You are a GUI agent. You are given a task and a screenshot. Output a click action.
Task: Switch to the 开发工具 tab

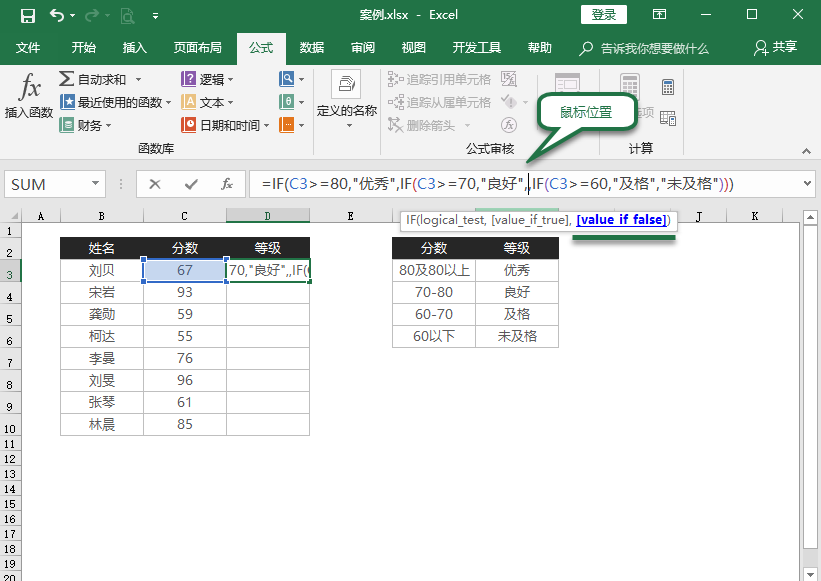[x=476, y=48]
